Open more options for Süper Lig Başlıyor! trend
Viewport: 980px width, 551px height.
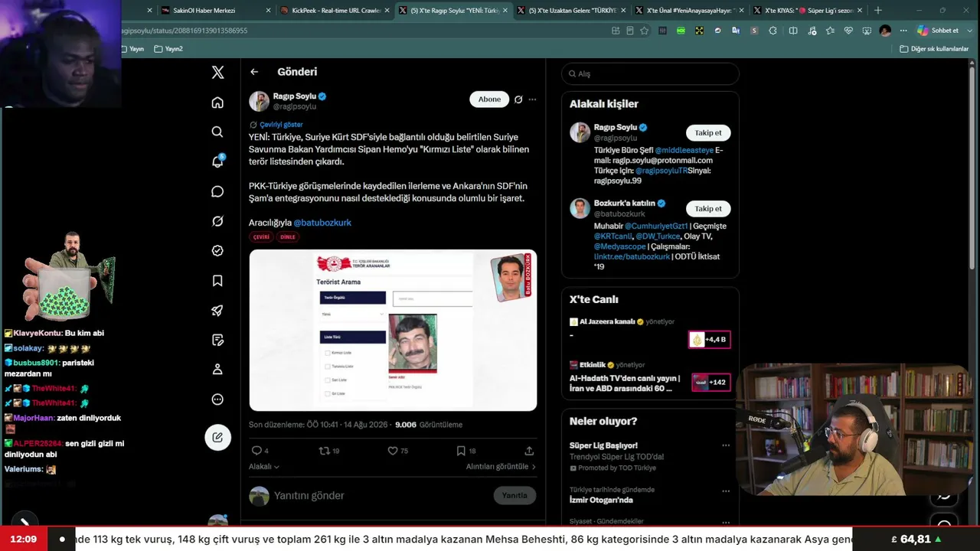click(726, 445)
